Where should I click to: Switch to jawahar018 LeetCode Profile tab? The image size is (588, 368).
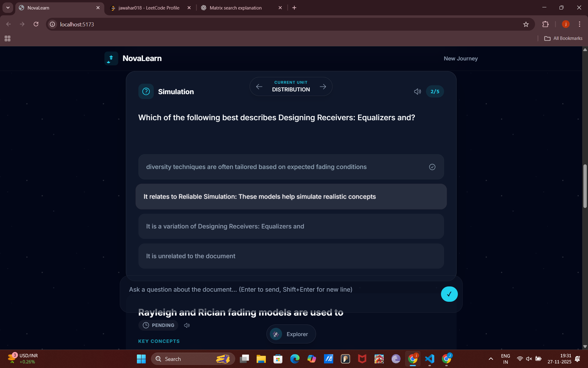(149, 8)
